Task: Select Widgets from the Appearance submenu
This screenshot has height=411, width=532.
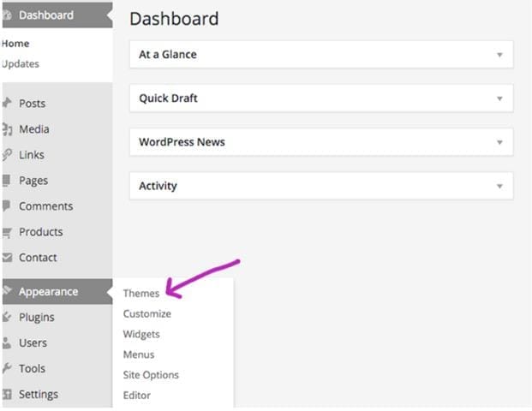Action: (141, 334)
